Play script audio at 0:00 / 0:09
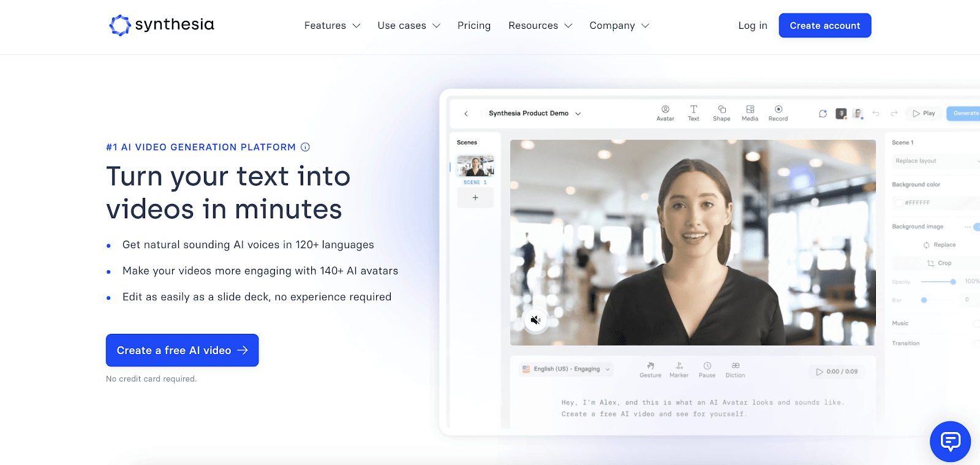Screen dimensions: 980x465 pos(837,372)
